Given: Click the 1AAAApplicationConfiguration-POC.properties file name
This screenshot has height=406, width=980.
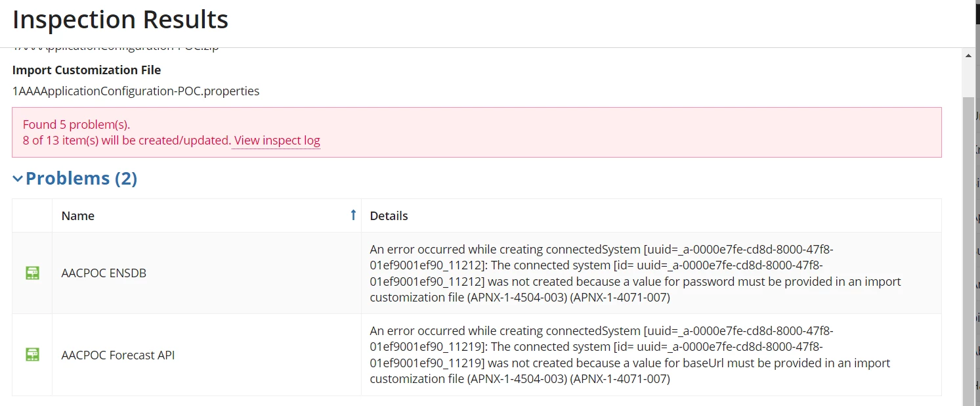Looking at the screenshot, I should click(x=136, y=91).
